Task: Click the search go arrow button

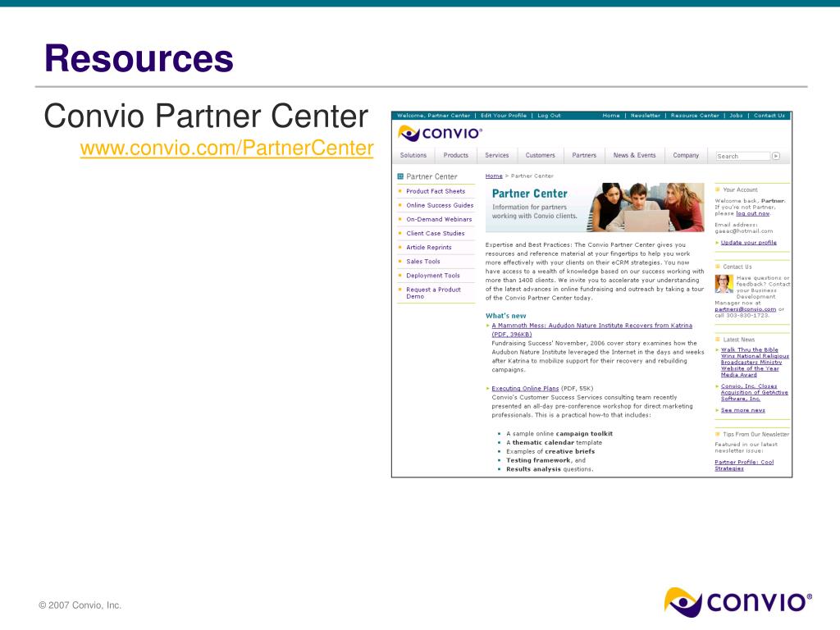Action: (776, 156)
